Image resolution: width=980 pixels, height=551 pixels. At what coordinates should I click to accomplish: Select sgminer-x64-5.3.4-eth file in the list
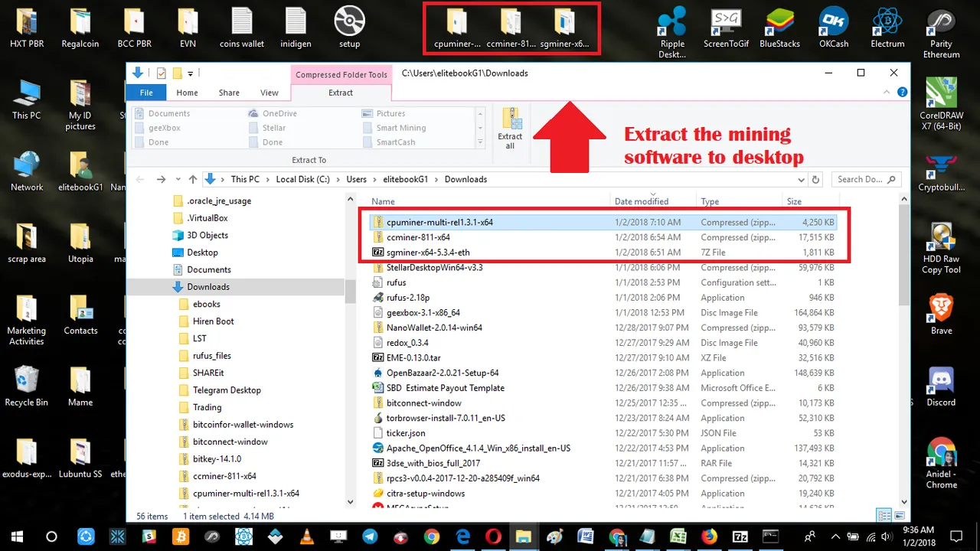coord(604,253)
